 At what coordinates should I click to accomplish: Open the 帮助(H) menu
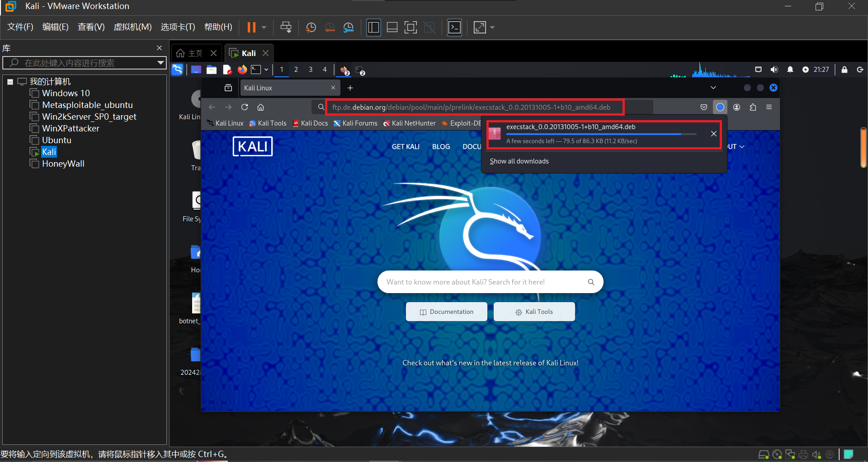pos(218,27)
